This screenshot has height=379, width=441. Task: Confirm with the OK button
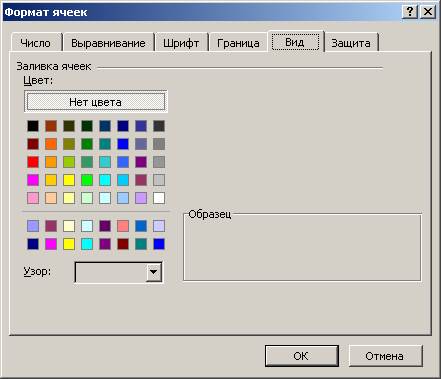pos(302,356)
